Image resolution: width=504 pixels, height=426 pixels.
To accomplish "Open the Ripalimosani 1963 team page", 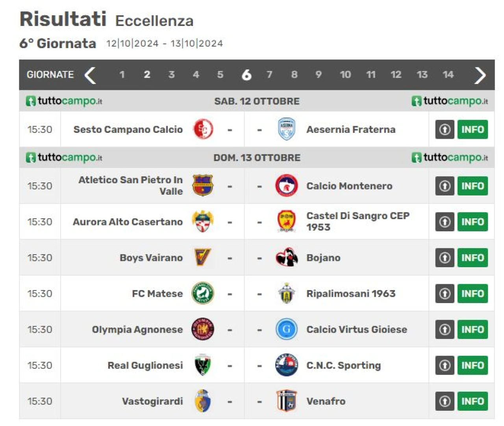I will click(351, 294).
